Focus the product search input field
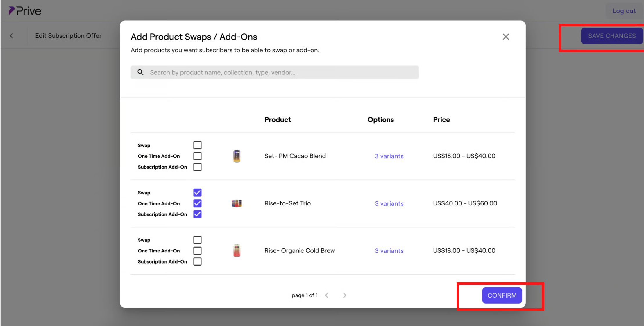The height and width of the screenshot is (326, 644). tap(279, 72)
